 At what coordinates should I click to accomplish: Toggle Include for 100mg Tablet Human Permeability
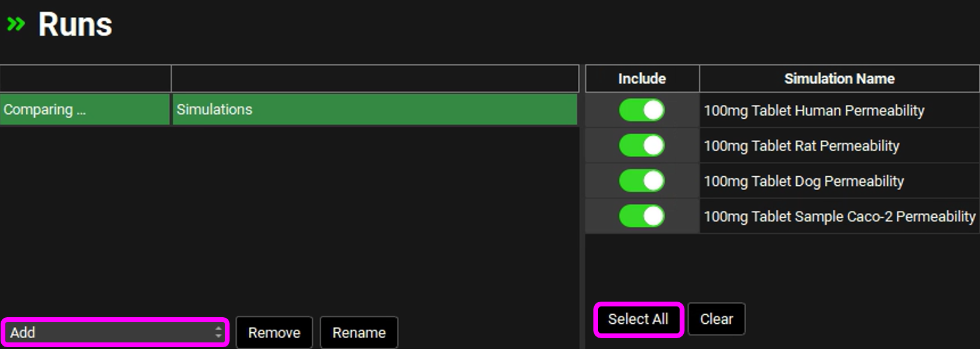click(641, 110)
